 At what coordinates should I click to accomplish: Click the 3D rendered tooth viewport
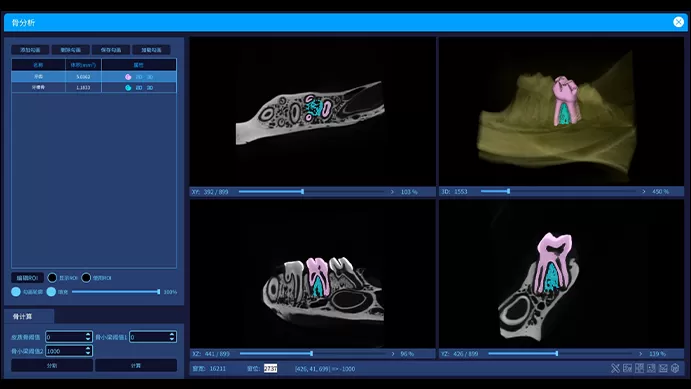click(x=561, y=111)
